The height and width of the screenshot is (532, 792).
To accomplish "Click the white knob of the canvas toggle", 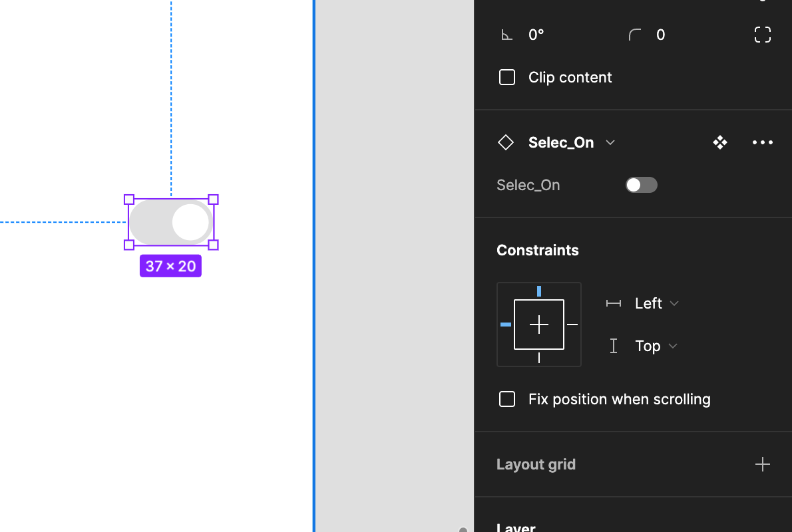I will coord(190,222).
